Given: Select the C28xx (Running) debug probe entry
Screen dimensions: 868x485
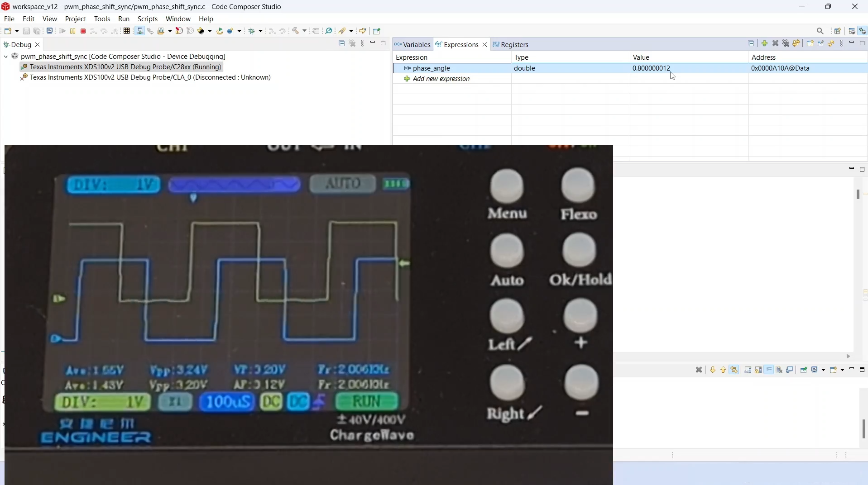Looking at the screenshot, I should 125,67.
